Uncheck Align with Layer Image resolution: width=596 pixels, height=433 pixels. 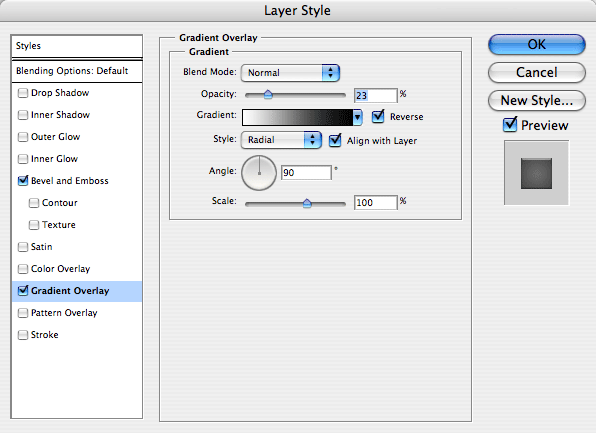click(x=335, y=140)
